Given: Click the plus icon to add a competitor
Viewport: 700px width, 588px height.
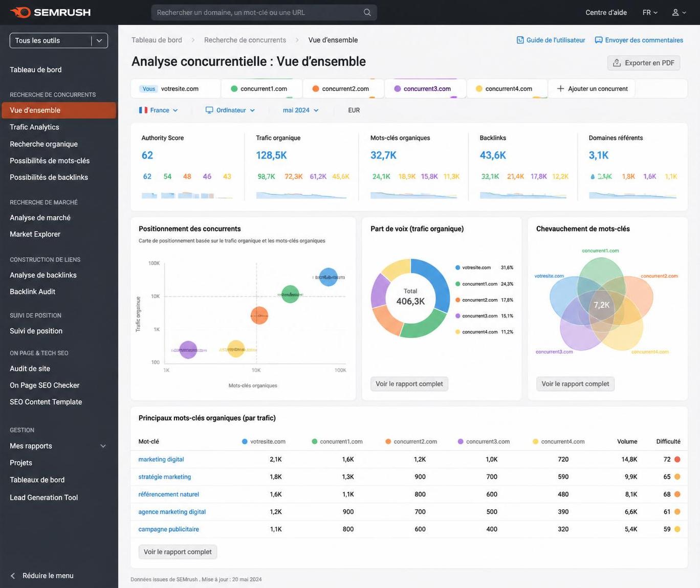Looking at the screenshot, I should 560,88.
